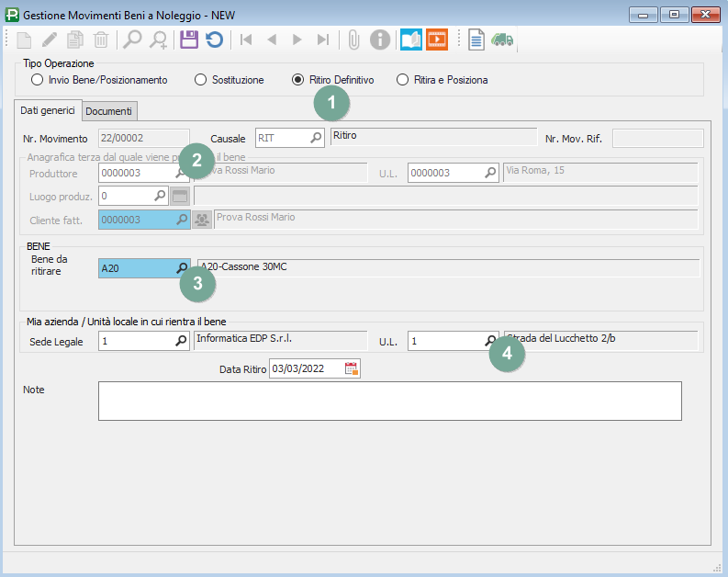Play the orange video tutorial icon
The image size is (728, 577).
point(437,40)
